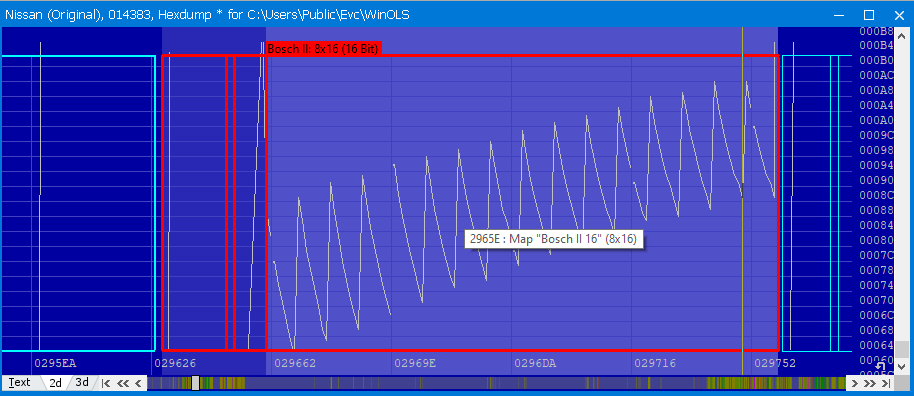This screenshot has width=914, height=396.
Task: Switch to the Text view tab
Action: click(20, 383)
